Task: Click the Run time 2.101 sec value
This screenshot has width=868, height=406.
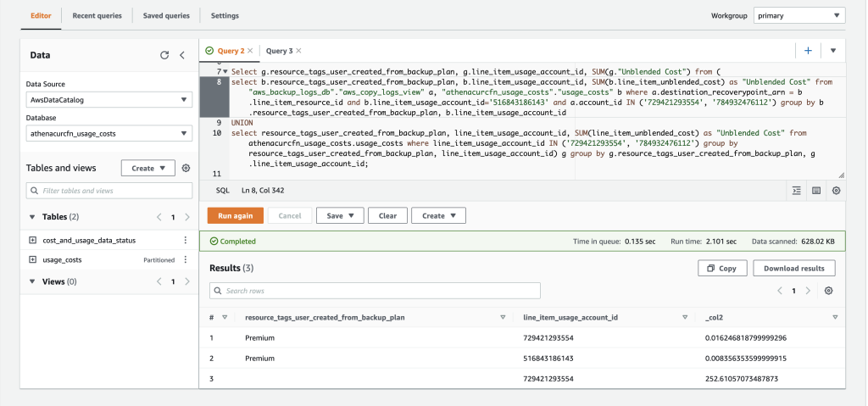Action: coord(721,242)
